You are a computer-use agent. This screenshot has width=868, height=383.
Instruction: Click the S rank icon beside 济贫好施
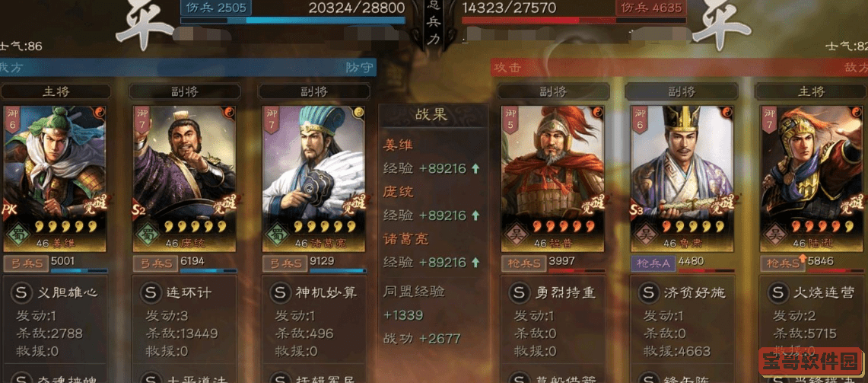pyautogui.click(x=649, y=292)
